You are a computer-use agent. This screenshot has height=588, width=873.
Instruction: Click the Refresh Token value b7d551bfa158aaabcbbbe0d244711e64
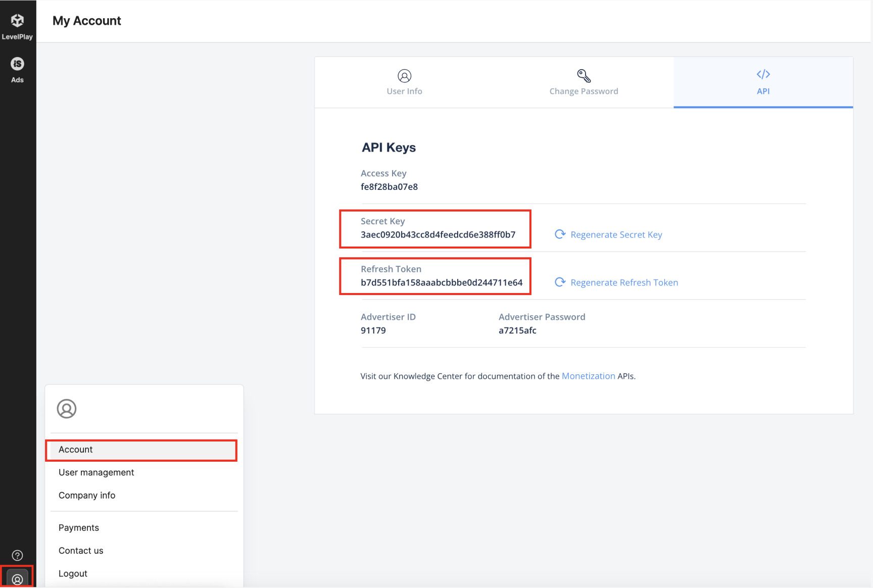coord(442,283)
